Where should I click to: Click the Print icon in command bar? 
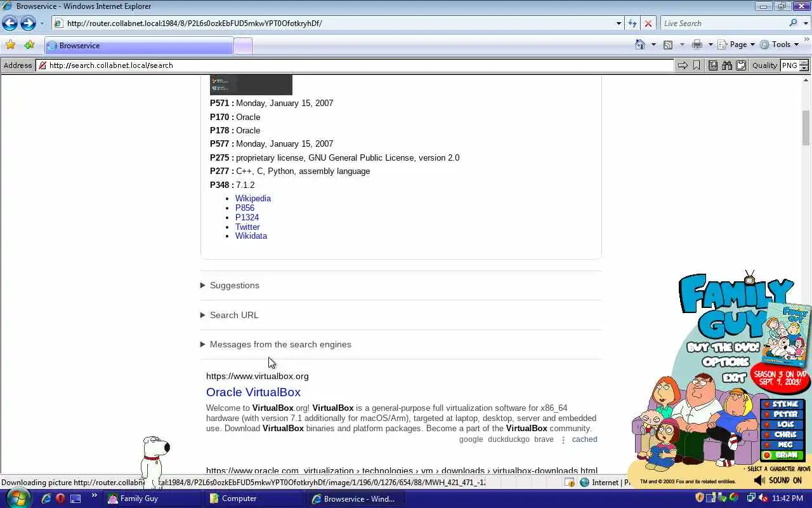[x=697, y=44]
